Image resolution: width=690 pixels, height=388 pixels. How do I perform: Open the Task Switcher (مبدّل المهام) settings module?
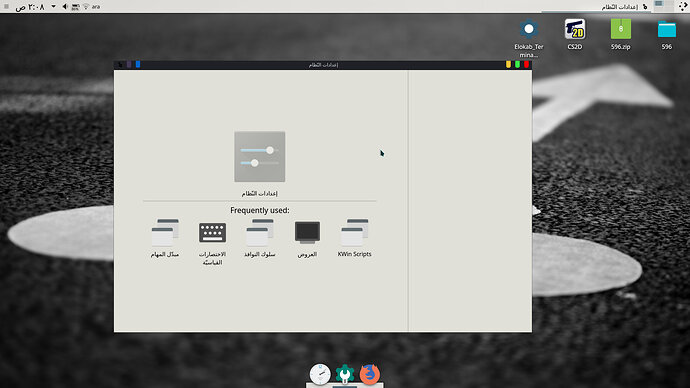coord(165,238)
